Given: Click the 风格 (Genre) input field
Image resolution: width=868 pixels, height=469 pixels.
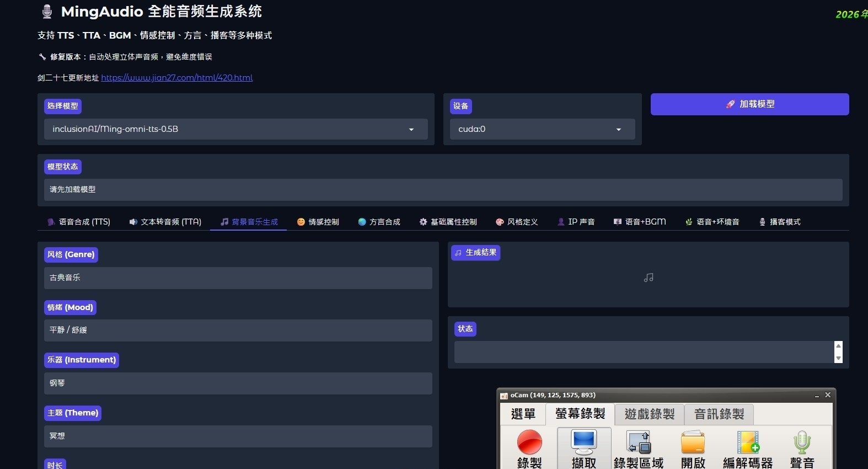Looking at the screenshot, I should [x=238, y=278].
